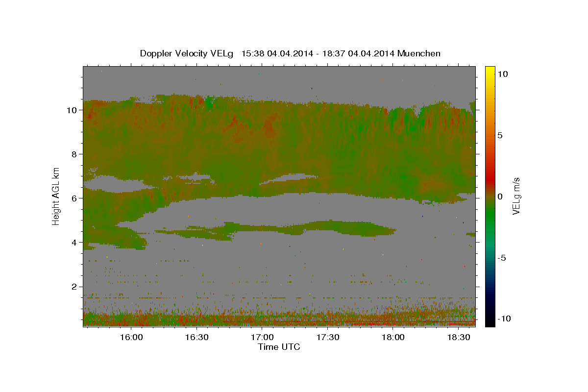Click the black bottom of the color bar
Image resolution: width=588 pixels, height=392 pixels.
[490, 323]
